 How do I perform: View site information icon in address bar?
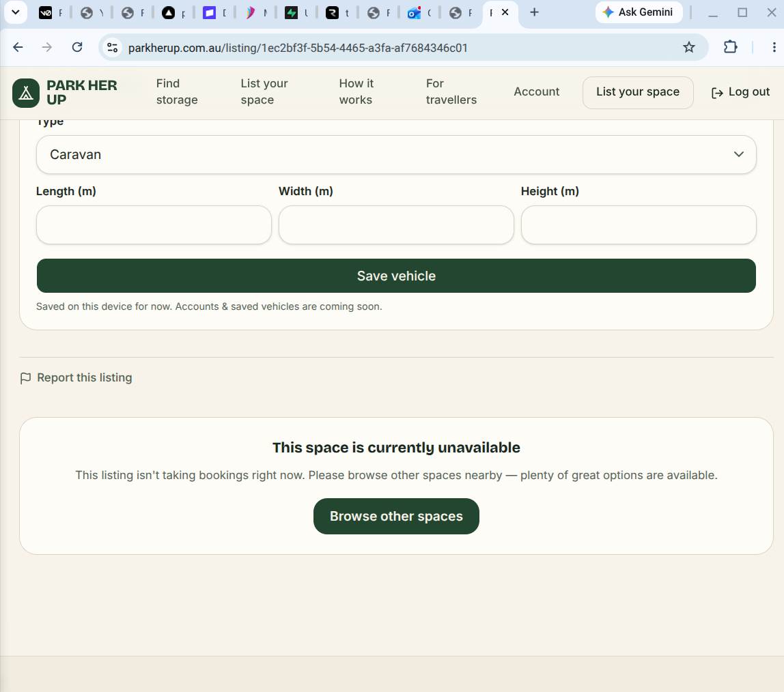[113, 48]
